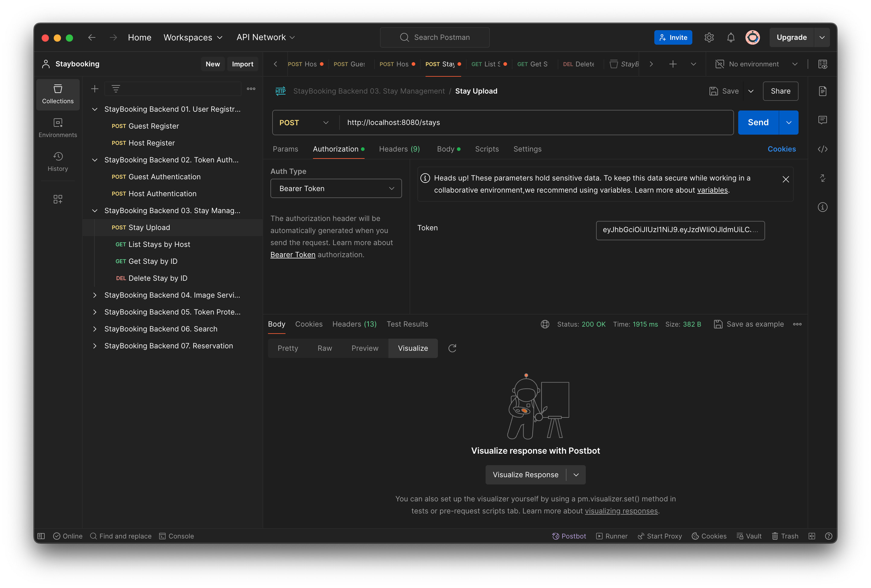Open the Documentation panel on the right sidebar
The image size is (871, 588).
point(823,91)
